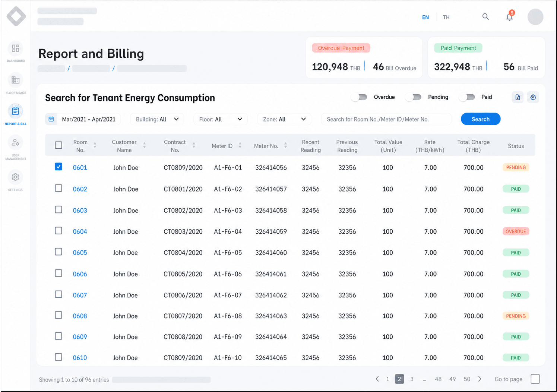Viewport: 557px width, 392px height.
Task: Switch language to EN
Action: [x=425, y=18]
